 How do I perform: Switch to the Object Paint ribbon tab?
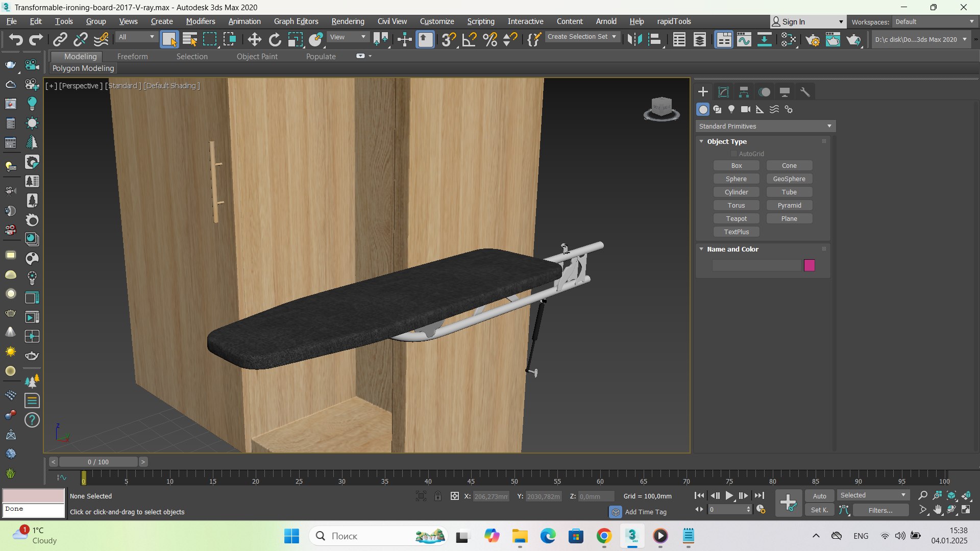point(257,57)
